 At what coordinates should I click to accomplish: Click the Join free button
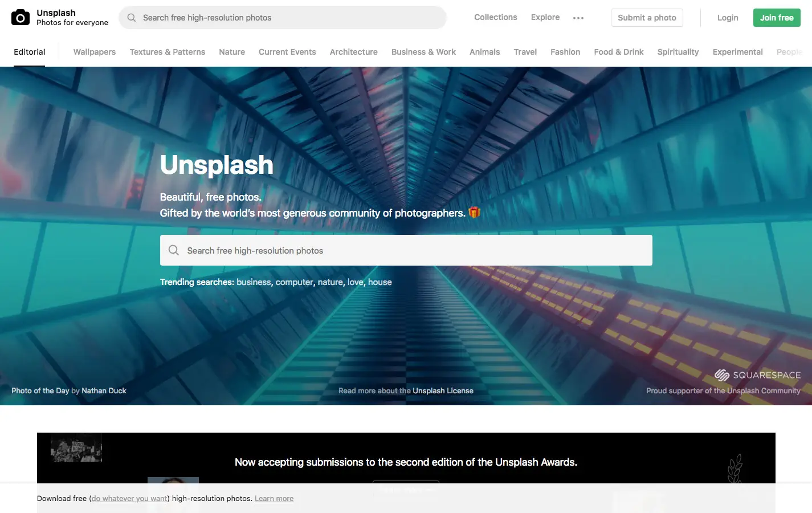[x=777, y=18]
